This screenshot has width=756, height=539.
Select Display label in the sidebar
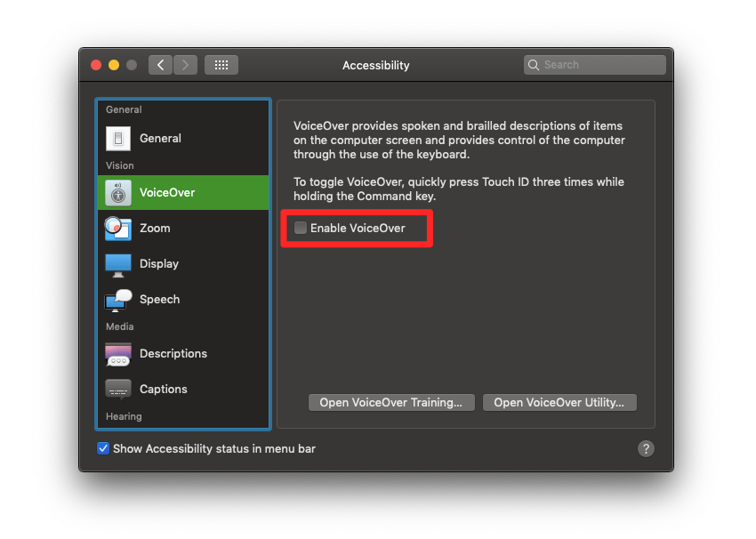159,263
